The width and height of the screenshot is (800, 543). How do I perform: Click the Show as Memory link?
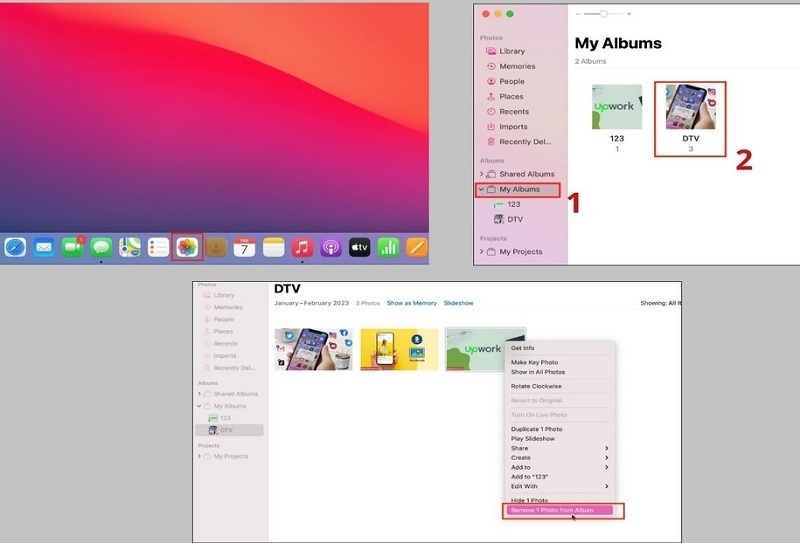(x=412, y=303)
